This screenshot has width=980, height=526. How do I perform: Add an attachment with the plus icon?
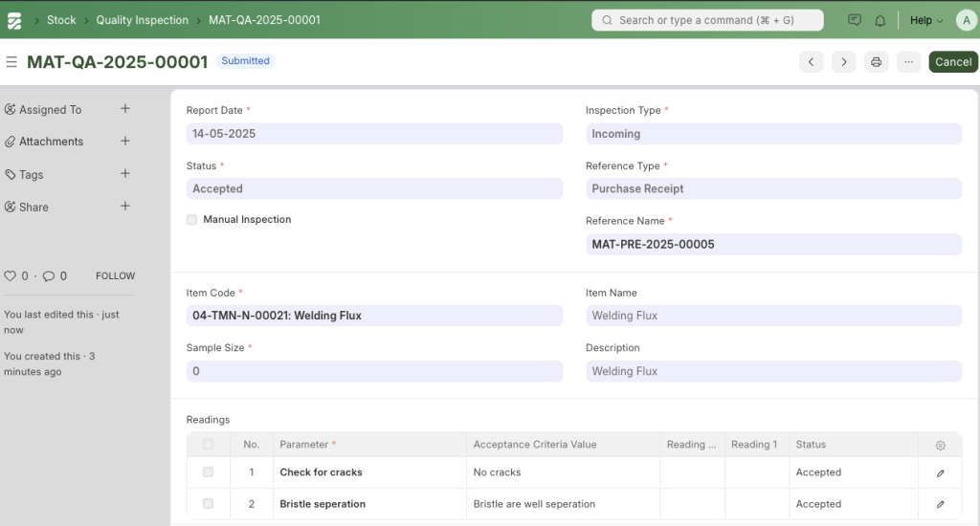tap(125, 142)
